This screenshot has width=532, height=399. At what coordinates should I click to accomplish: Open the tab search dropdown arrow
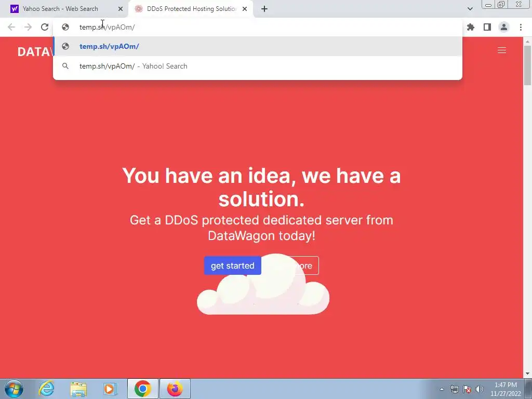(x=470, y=9)
